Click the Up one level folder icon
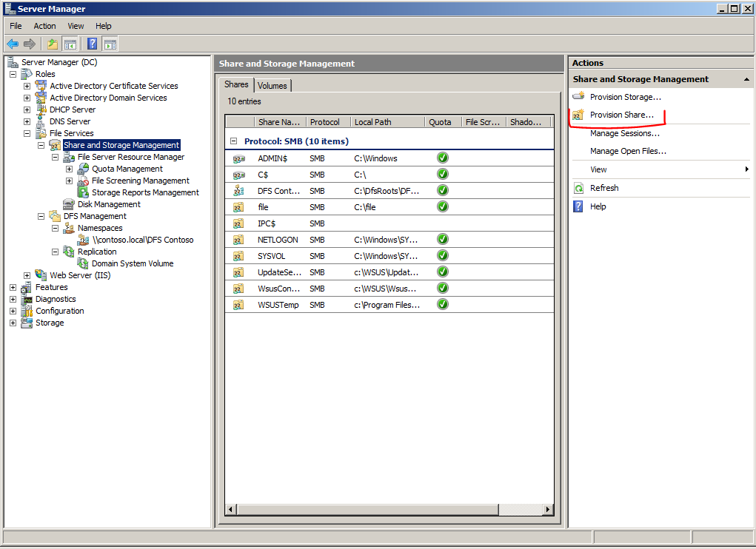This screenshot has height=549, width=756. 52,44
